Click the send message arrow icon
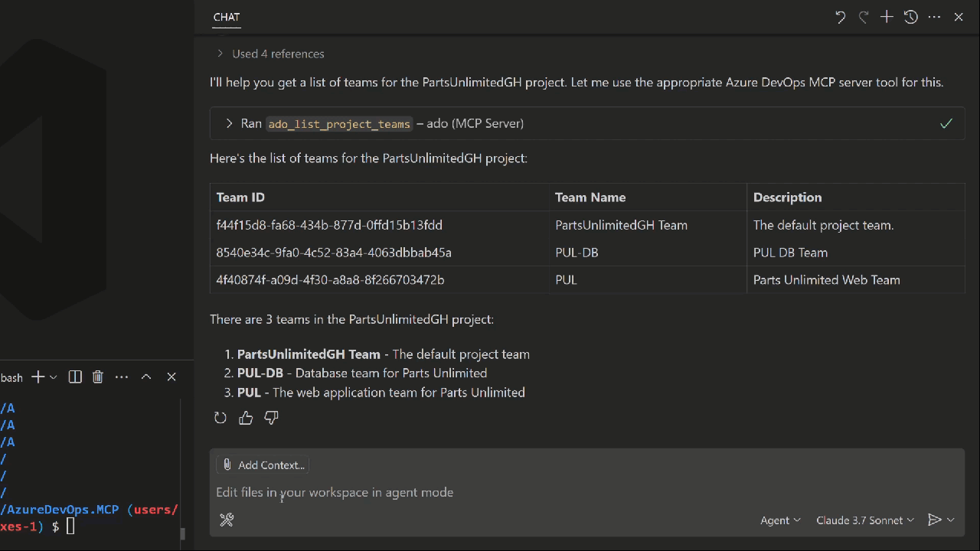The image size is (980, 551). pyautogui.click(x=935, y=520)
